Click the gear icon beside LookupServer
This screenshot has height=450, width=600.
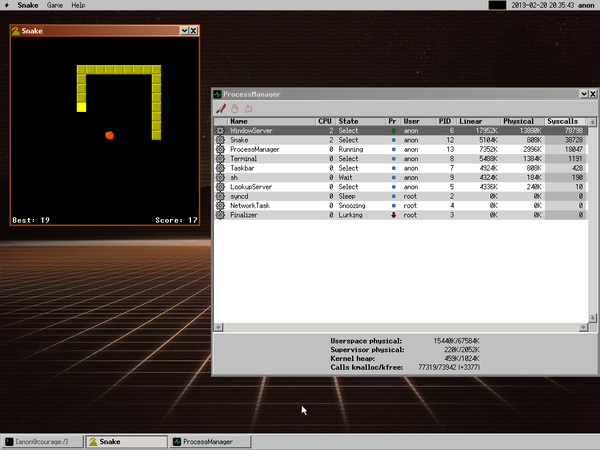coord(220,187)
